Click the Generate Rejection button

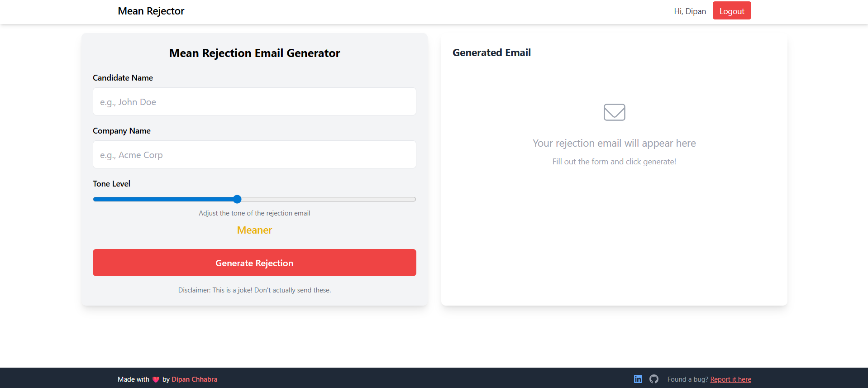pos(254,263)
